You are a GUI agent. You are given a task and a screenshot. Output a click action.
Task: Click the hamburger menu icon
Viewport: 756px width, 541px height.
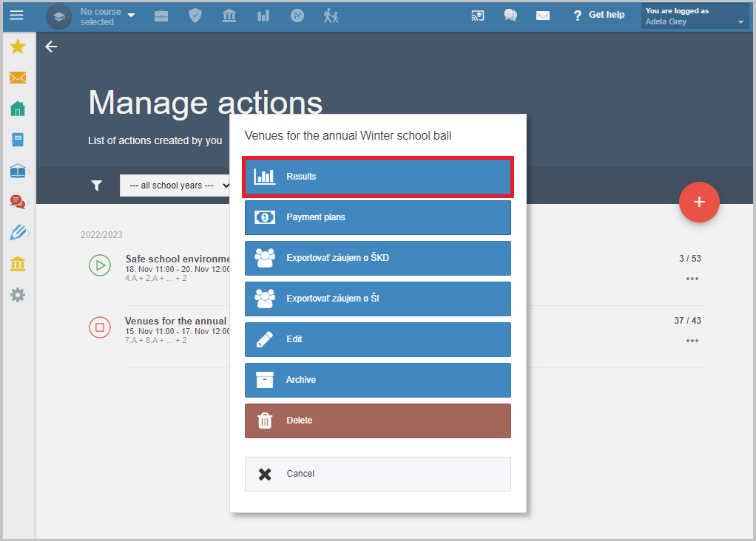pos(16,15)
